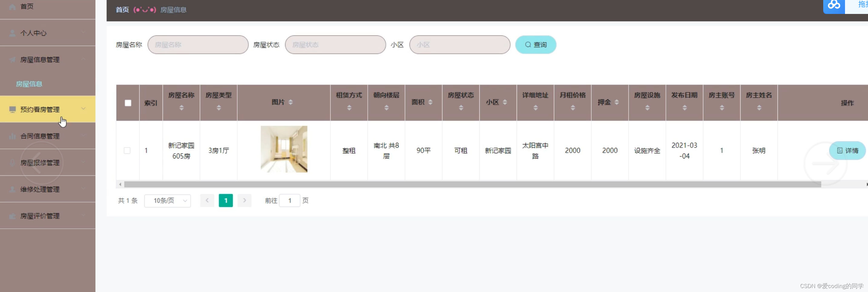Click the 前往 page number input box

coord(290,201)
